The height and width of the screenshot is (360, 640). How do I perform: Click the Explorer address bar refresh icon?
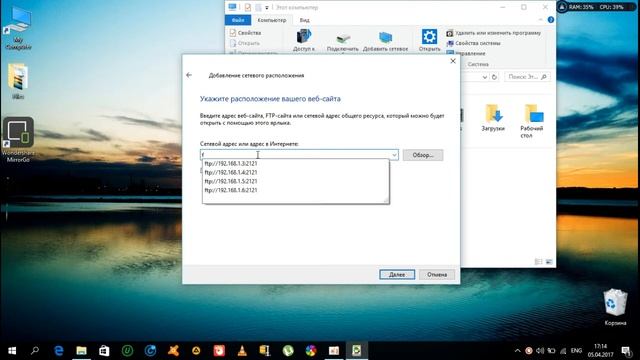494,77
